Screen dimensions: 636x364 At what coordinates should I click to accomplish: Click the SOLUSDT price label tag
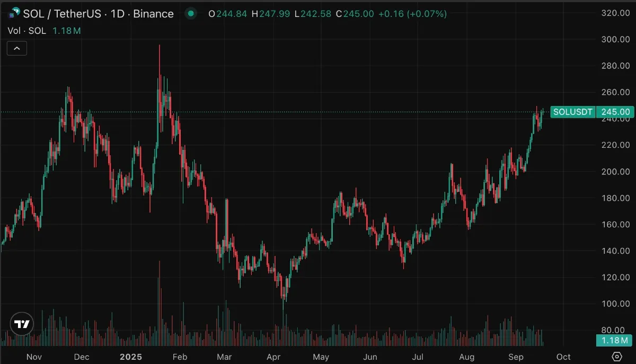pos(573,112)
